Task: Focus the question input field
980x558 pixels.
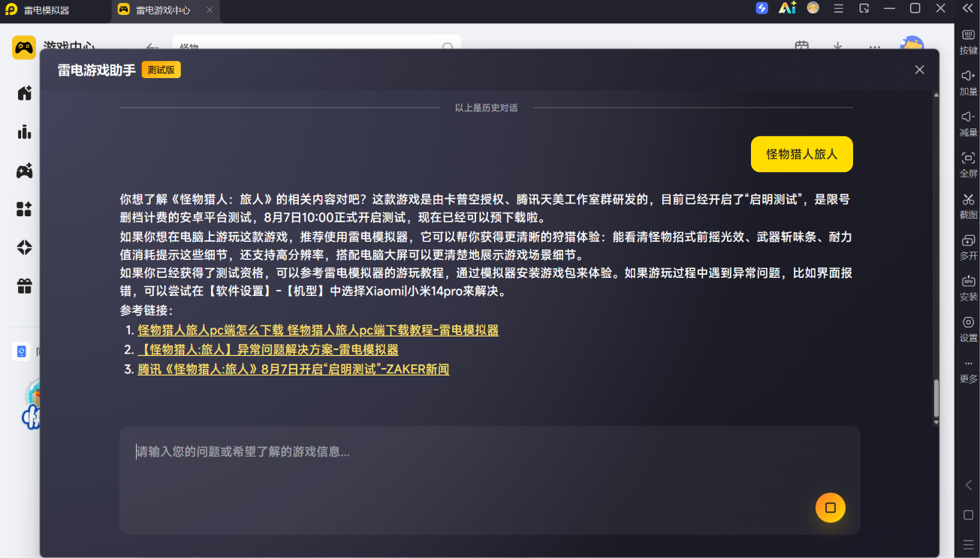Action: point(490,481)
